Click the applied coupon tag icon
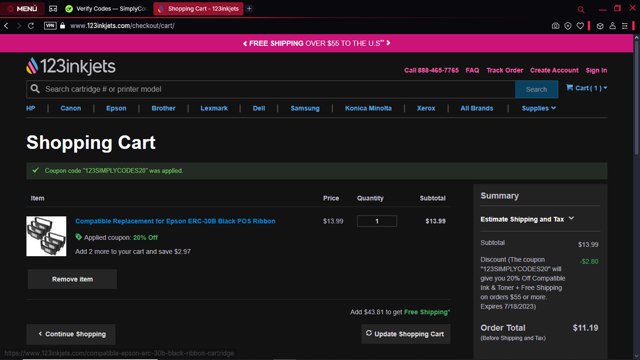This screenshot has width=640, height=360. coord(78,237)
